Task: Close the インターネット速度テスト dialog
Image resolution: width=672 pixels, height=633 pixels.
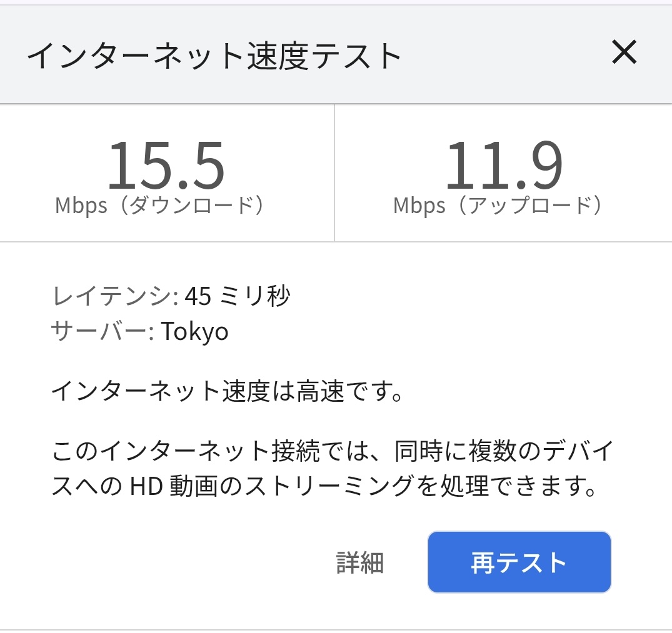Action: pyautogui.click(x=624, y=53)
